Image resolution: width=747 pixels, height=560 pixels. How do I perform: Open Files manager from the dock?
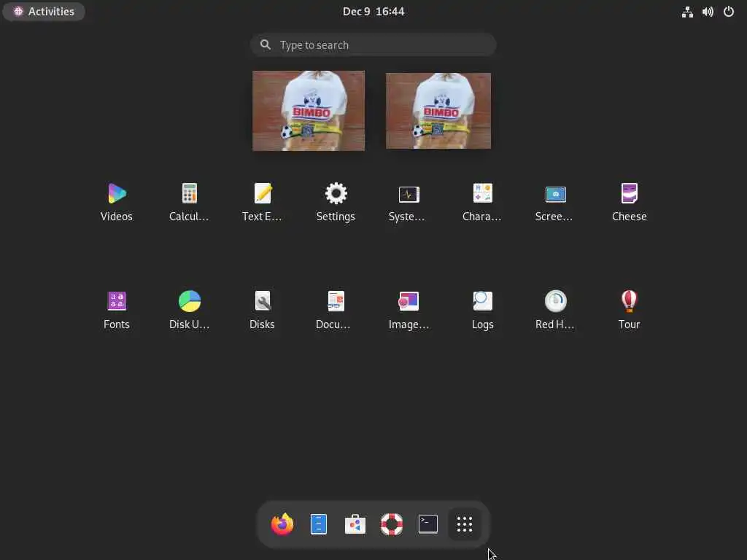coord(319,524)
